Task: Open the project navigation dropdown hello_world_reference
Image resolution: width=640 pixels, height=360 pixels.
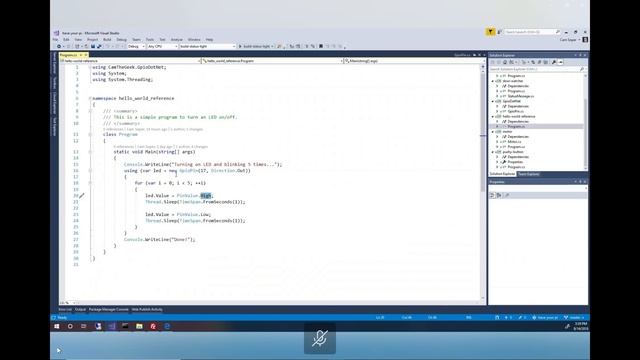Action: (131, 61)
